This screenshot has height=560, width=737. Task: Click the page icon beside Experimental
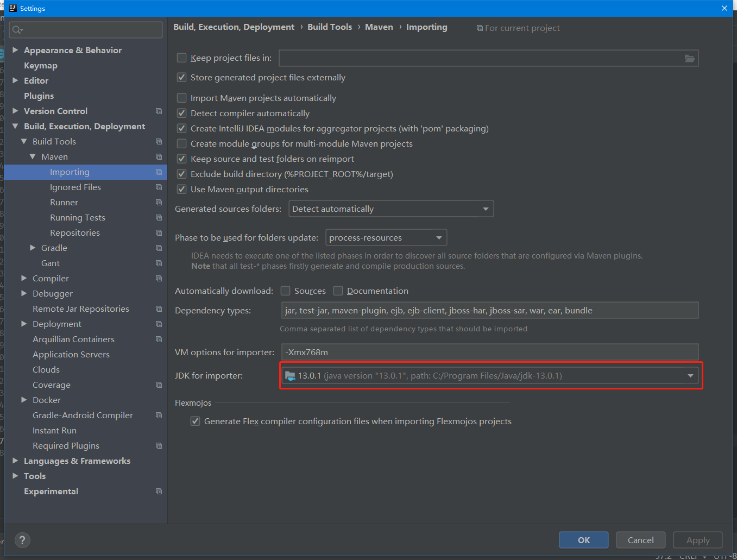(158, 491)
